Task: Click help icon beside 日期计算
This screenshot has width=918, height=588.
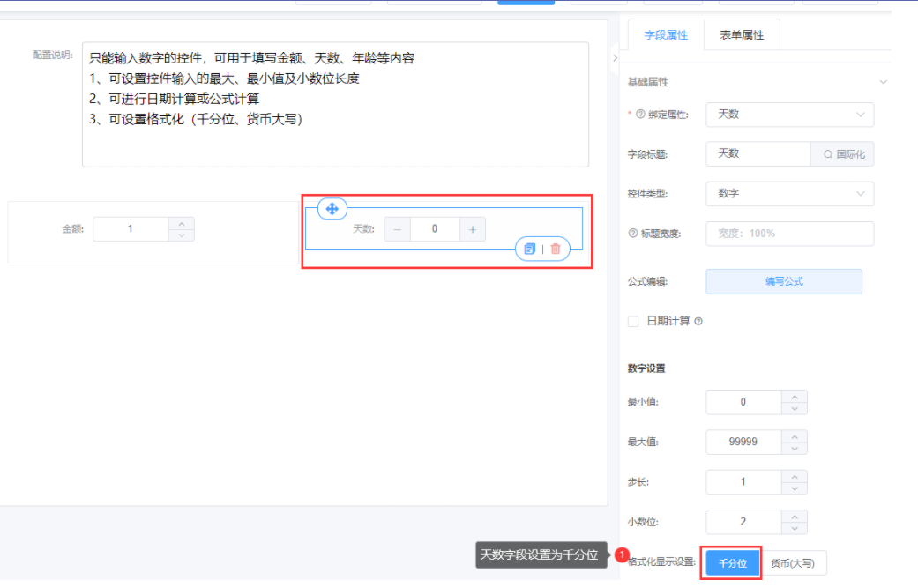Action: pos(698,322)
